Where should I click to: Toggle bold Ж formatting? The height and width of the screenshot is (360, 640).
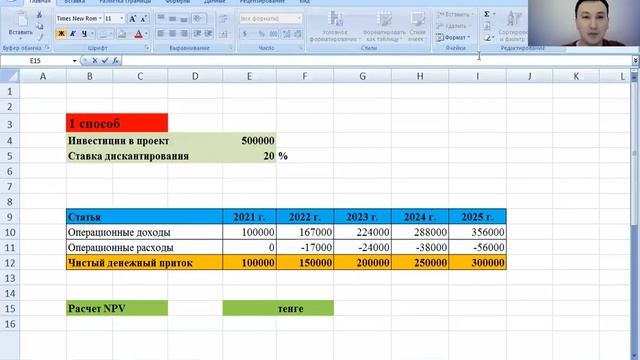(61, 34)
